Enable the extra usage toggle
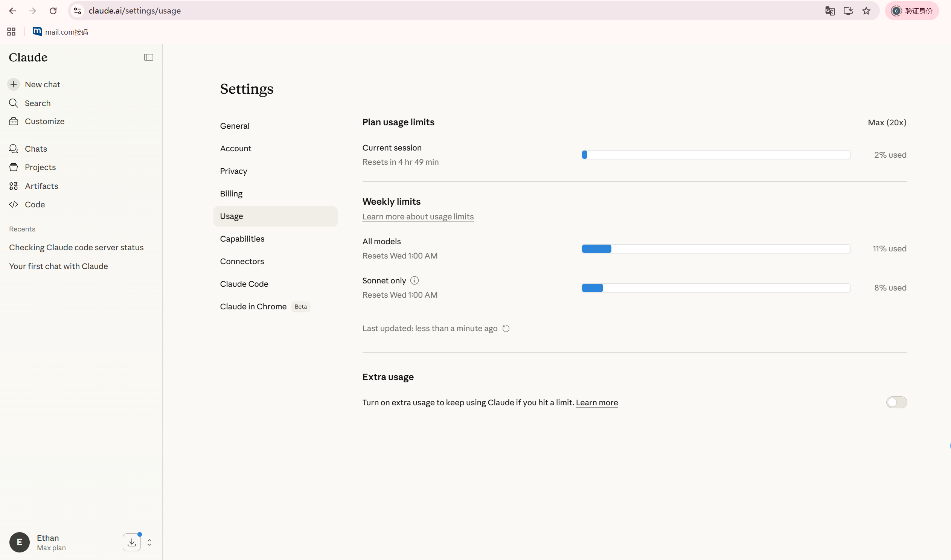This screenshot has width=951, height=560. [x=896, y=402]
